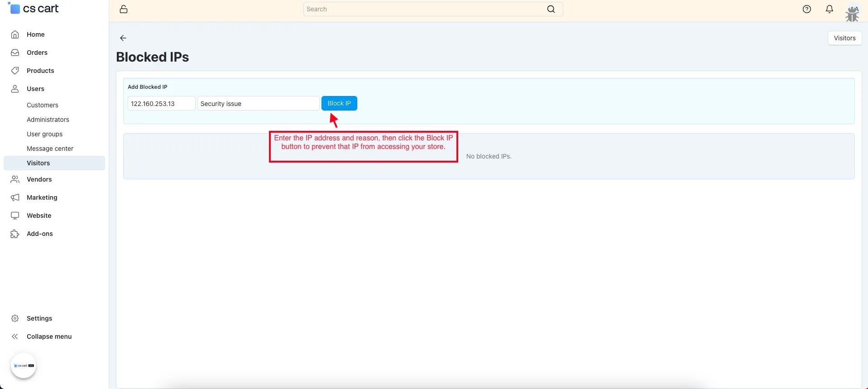Open the Home icon in sidebar
This screenshot has height=389, width=868.
tap(15, 34)
